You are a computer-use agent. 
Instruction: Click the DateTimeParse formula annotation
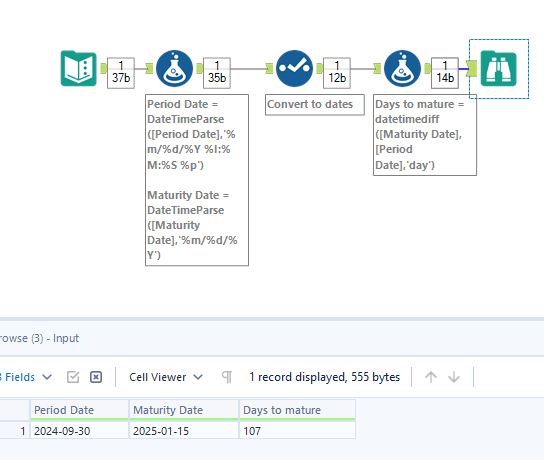pos(197,180)
